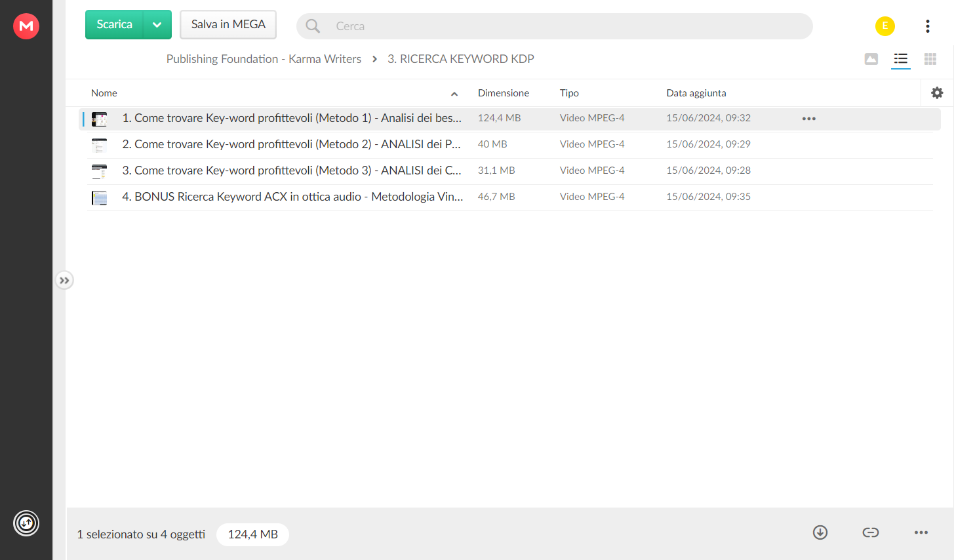Open the MEGA logo home icon
This screenshot has height=560, width=954.
click(26, 26)
